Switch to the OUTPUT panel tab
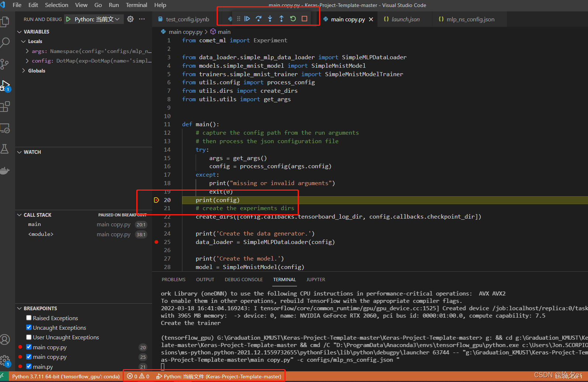 (205, 280)
